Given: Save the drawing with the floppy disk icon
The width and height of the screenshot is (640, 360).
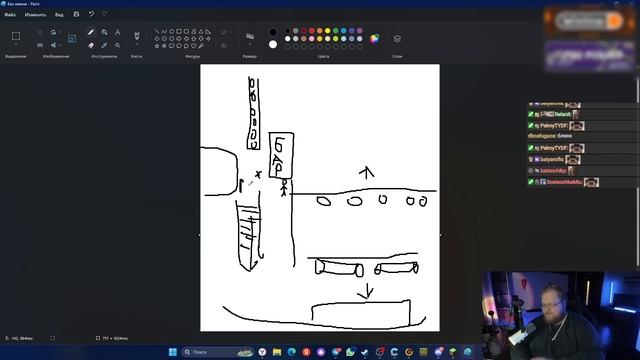Looking at the screenshot, I should pyautogui.click(x=76, y=14).
